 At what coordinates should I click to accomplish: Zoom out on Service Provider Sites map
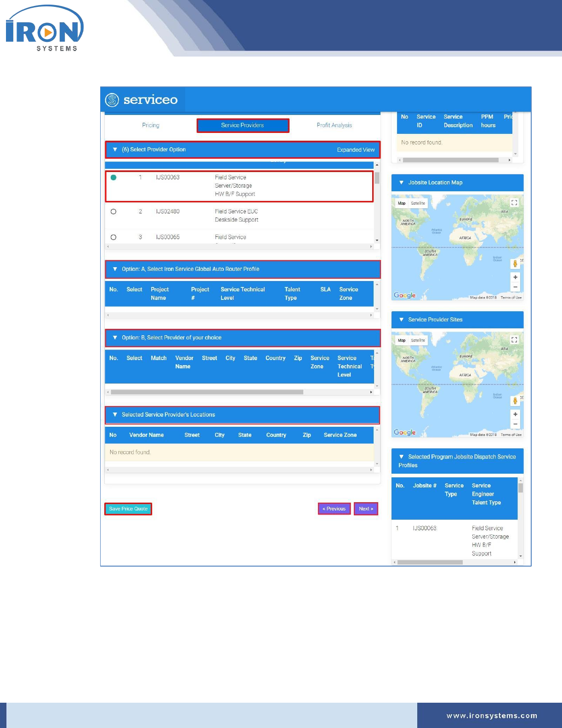pos(515,424)
